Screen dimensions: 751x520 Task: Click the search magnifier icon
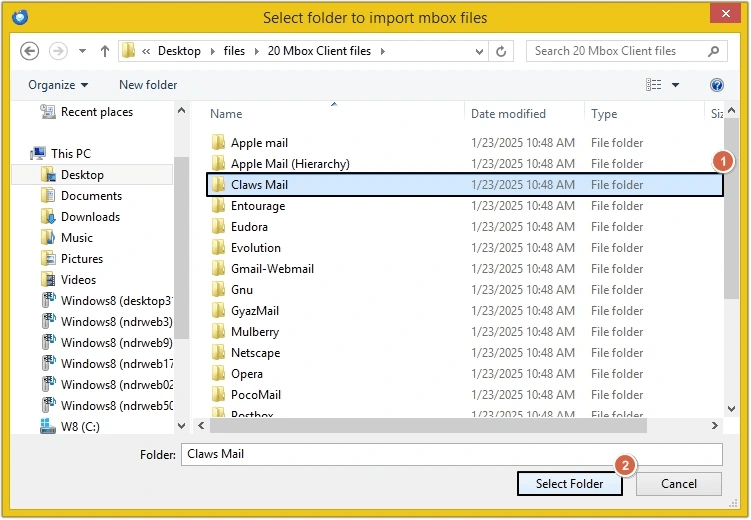coord(714,51)
